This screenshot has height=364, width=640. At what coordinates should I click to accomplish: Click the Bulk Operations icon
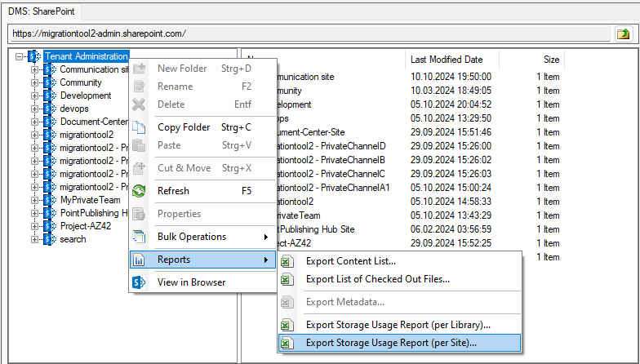[x=139, y=237]
